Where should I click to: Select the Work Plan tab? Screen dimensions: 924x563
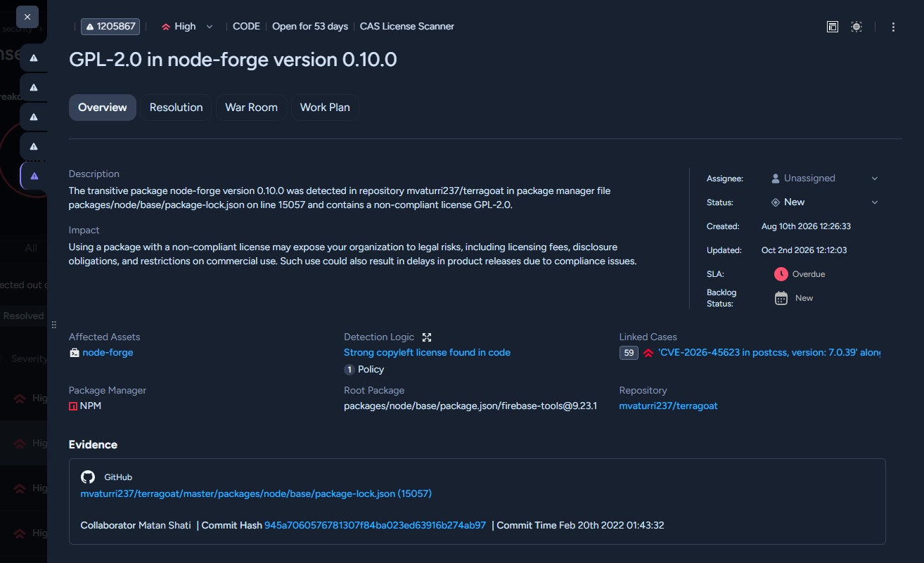pyautogui.click(x=325, y=108)
